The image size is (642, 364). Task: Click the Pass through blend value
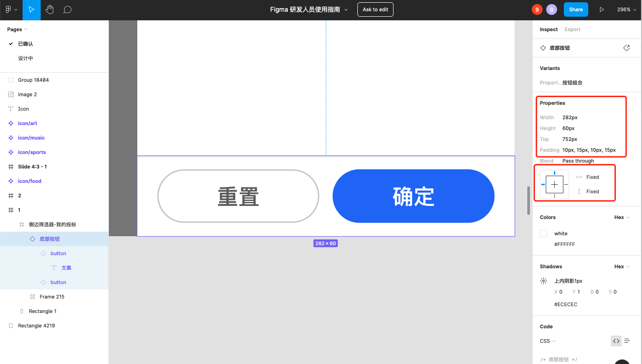coord(578,161)
